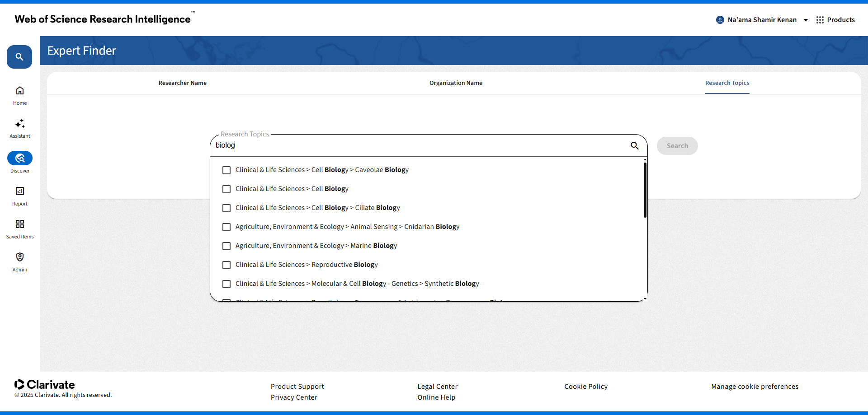868x415 pixels.
Task: Open the Product Support link
Action: click(297, 387)
